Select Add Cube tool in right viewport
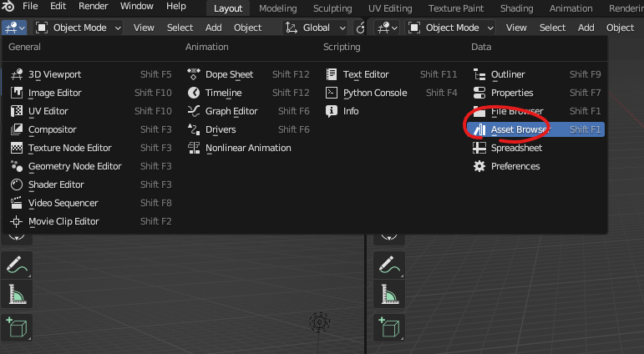The width and height of the screenshot is (644, 354). coord(389,327)
